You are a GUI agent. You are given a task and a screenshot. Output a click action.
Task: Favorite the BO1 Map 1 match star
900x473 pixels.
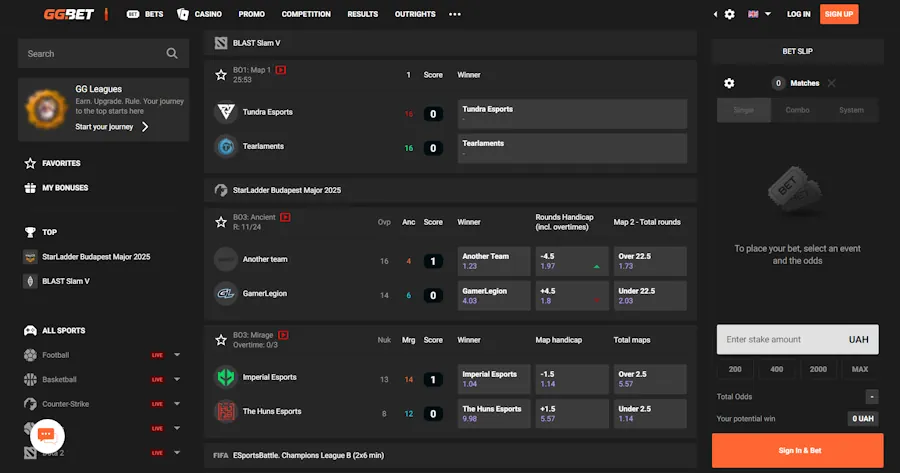[x=221, y=75]
